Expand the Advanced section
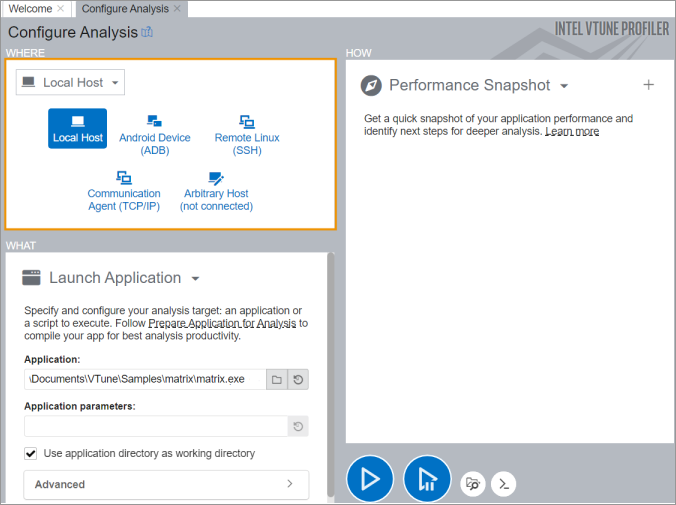676x505 pixels. [x=166, y=484]
